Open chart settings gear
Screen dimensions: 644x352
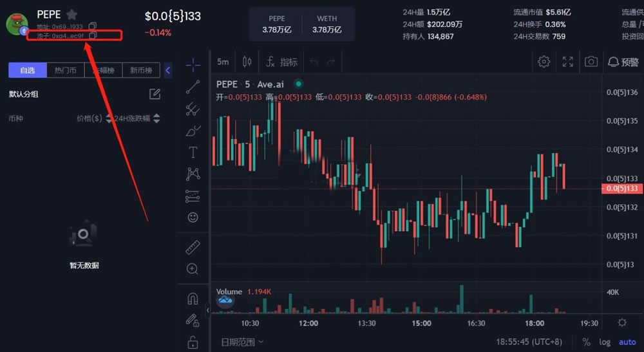click(x=544, y=62)
